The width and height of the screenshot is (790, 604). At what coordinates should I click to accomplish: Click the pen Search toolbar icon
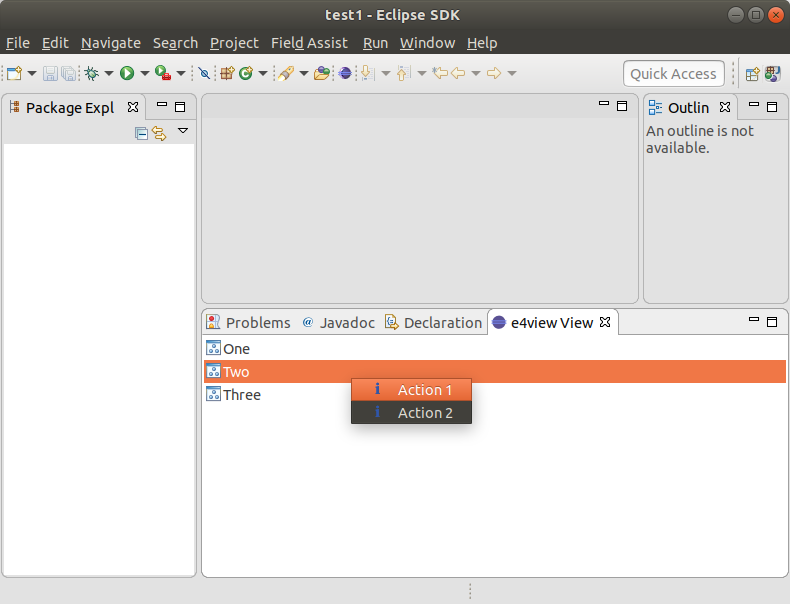click(286, 74)
